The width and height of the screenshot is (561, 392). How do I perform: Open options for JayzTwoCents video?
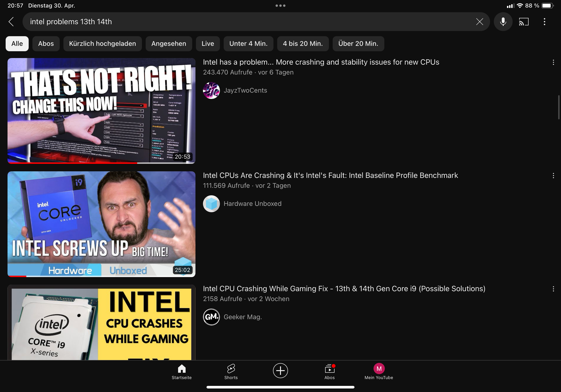point(553,62)
